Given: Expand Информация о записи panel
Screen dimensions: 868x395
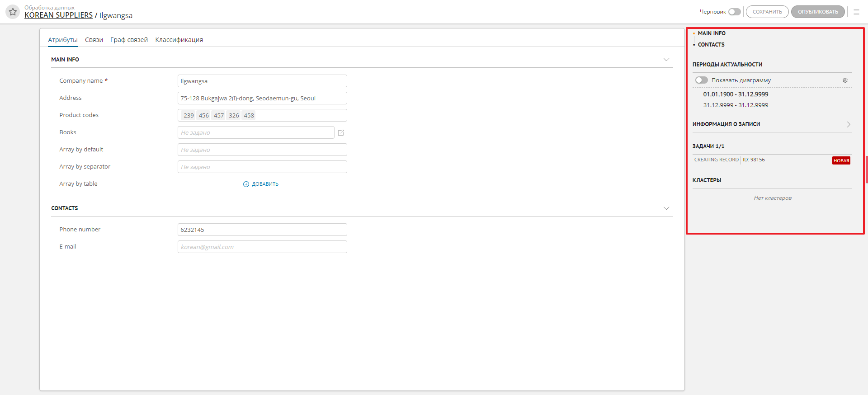Looking at the screenshot, I should pos(848,124).
